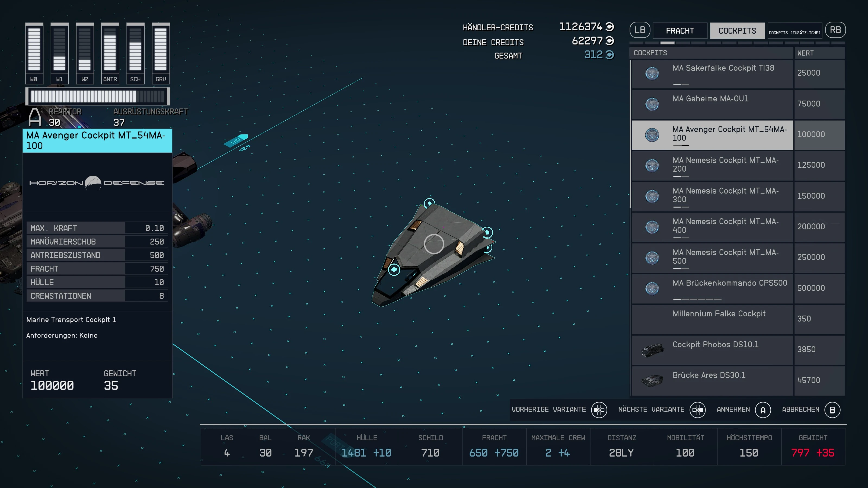Click the Annehmen button label
The width and height of the screenshot is (868, 488).
click(733, 410)
